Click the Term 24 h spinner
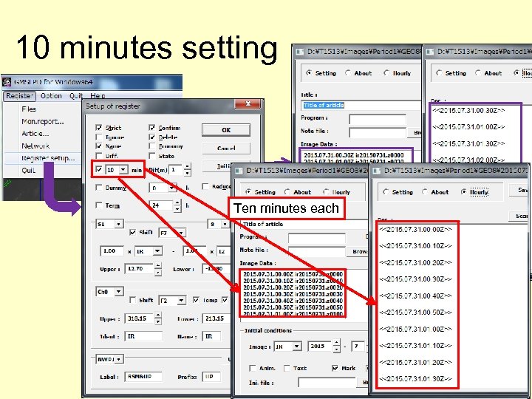 (x=177, y=205)
